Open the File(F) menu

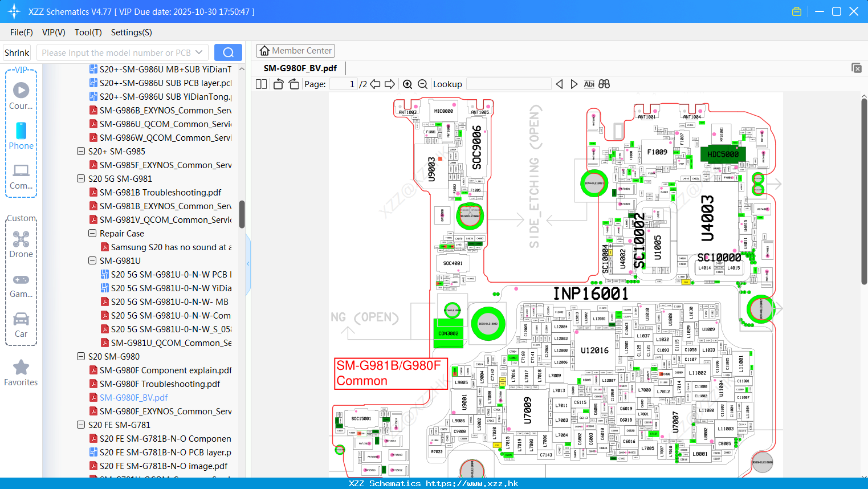pos(22,32)
